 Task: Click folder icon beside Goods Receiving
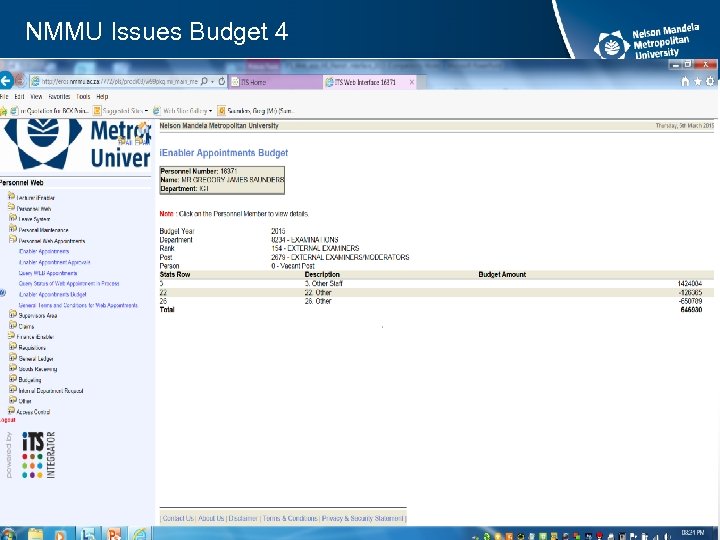13,368
